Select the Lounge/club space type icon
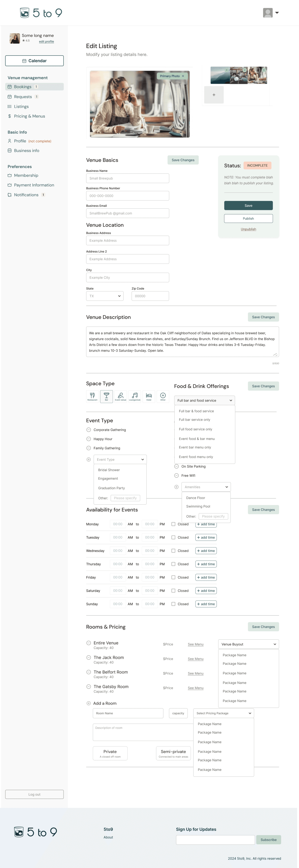Screen dimensions: 299x868 pos(135,396)
